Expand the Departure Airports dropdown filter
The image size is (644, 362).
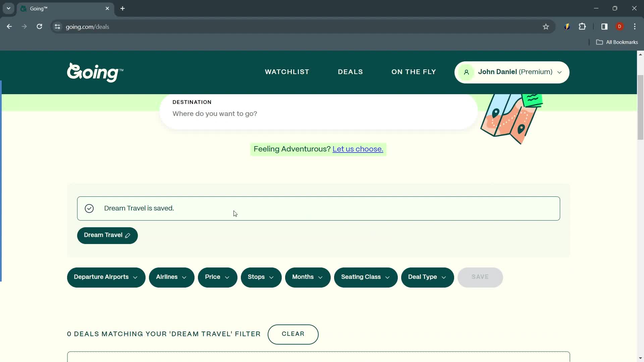[106, 277]
